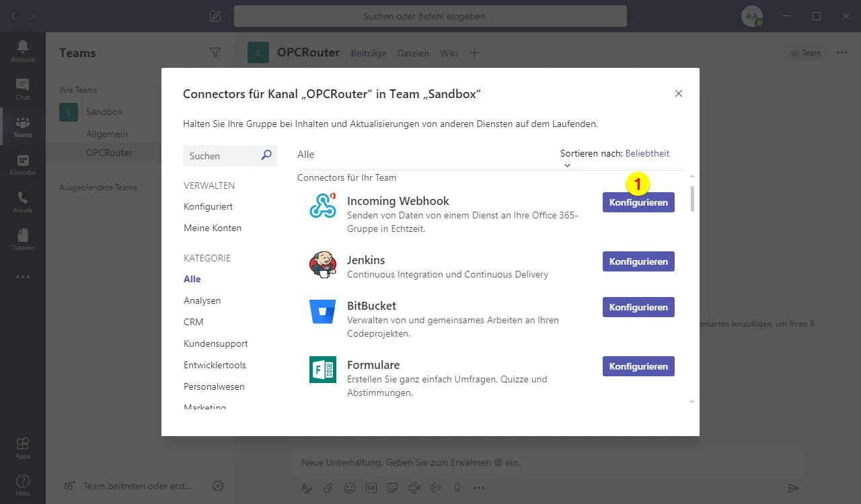Go forward with the navigation arrow
The image size is (861, 504).
(33, 16)
